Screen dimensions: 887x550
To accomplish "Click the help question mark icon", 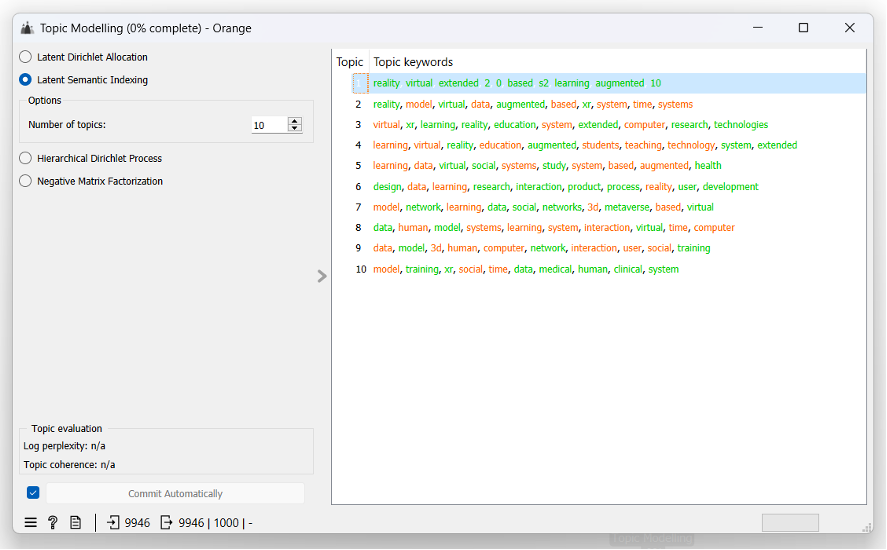I will (x=53, y=522).
